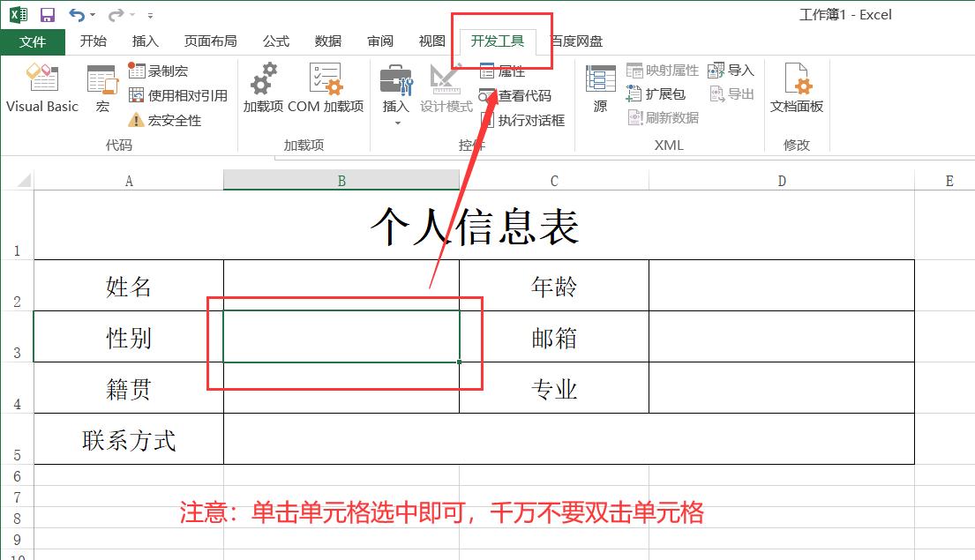
Task: Open the 文档面板 document panel
Action: click(x=797, y=88)
